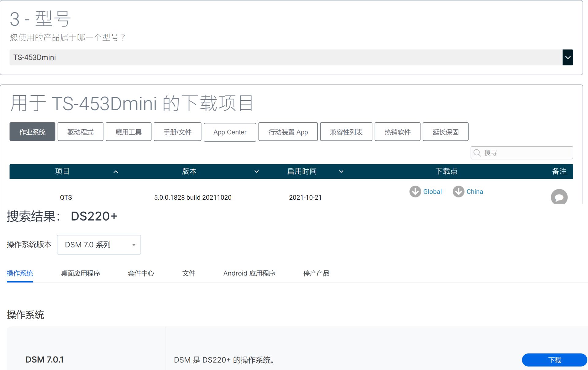
Task: Click the China download link
Action: (x=475, y=192)
